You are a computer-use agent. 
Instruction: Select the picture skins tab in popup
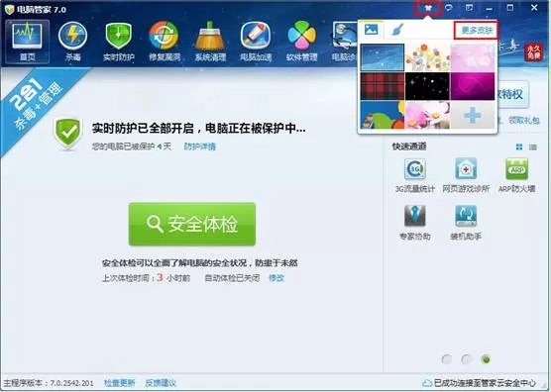[371, 30]
